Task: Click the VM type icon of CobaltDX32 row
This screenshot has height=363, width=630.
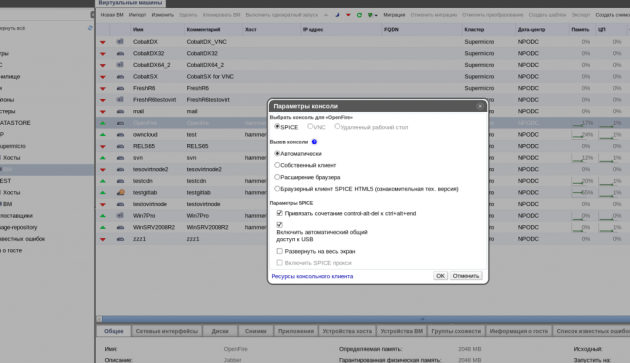Action: [x=120, y=53]
